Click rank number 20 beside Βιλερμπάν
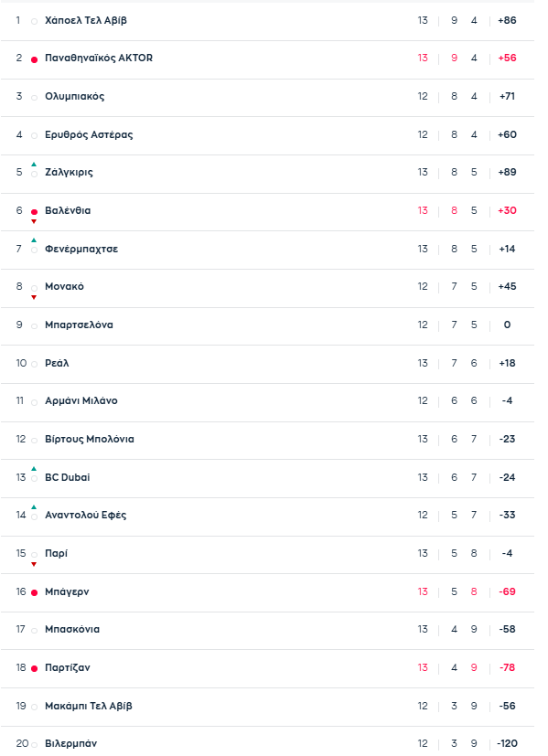 tap(19, 743)
